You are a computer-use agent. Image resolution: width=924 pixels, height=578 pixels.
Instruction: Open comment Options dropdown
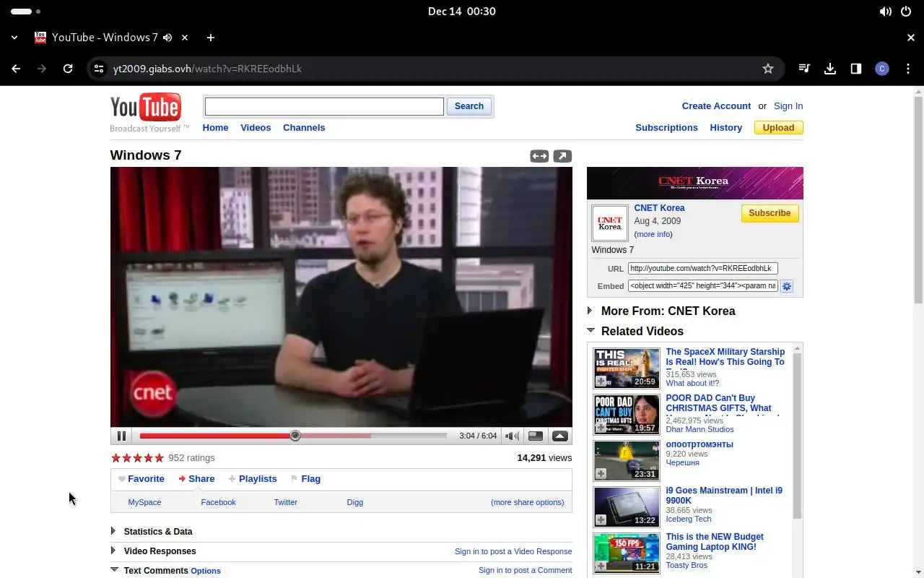pyautogui.click(x=206, y=571)
